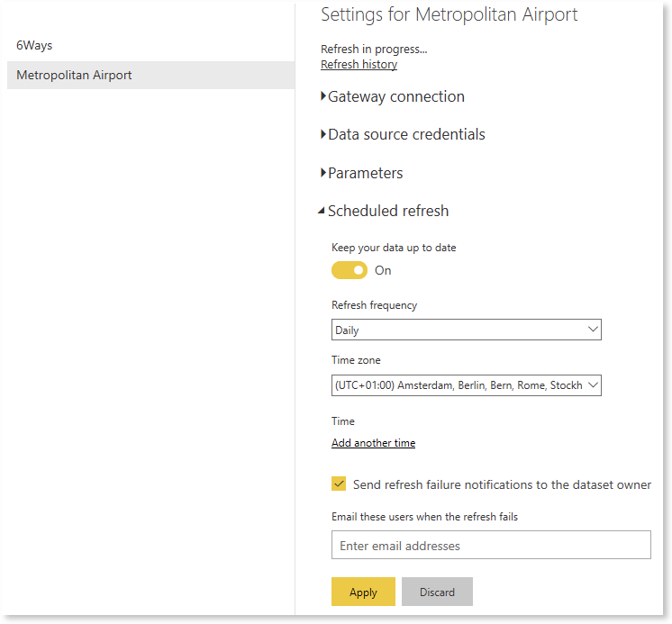672x624 pixels.
Task: Expand the Data source credentials heading text
Action: 406,134
